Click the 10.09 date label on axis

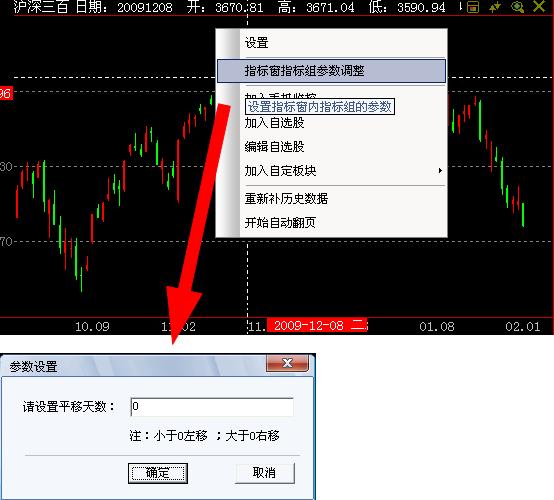(92, 326)
